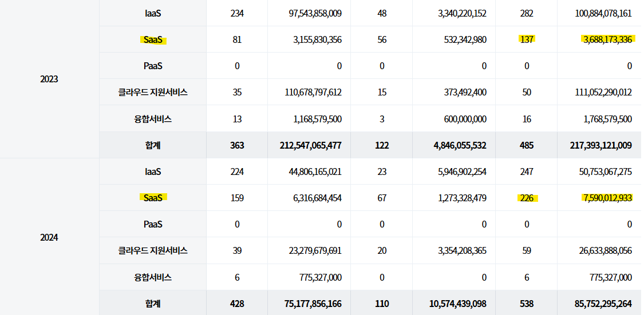Select the 2024 PaaS row label

click(x=153, y=224)
